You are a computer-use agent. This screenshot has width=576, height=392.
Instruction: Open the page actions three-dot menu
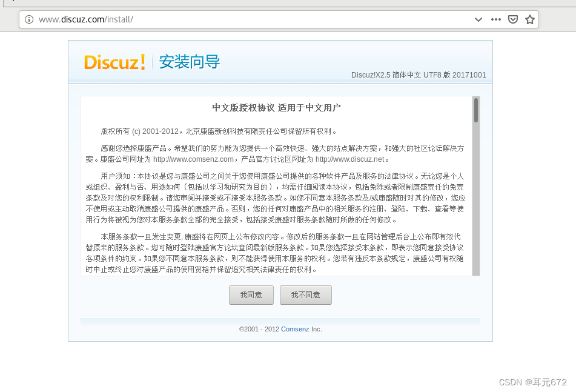(x=495, y=19)
